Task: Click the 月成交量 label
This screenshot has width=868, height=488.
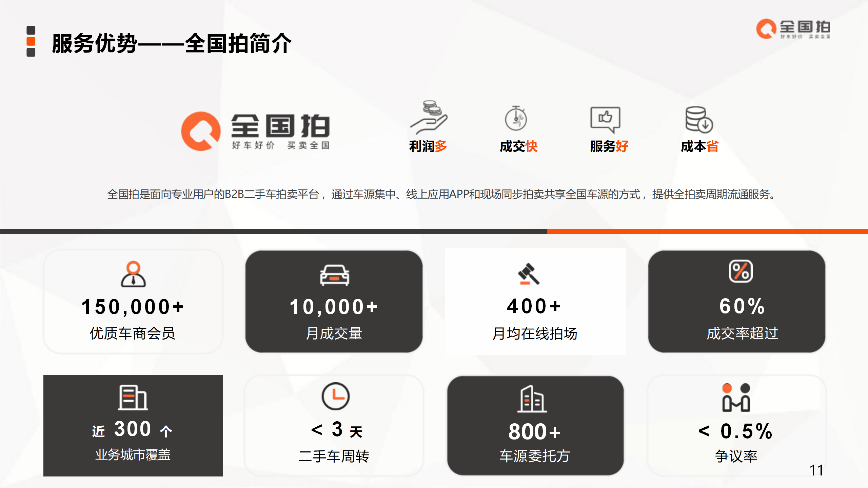Action: coord(334,333)
